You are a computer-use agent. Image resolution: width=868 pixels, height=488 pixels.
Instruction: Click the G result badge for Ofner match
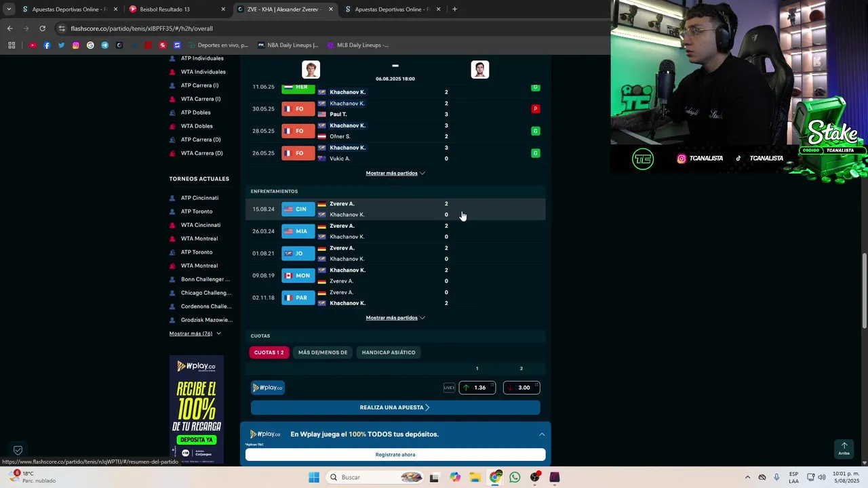pos(535,131)
